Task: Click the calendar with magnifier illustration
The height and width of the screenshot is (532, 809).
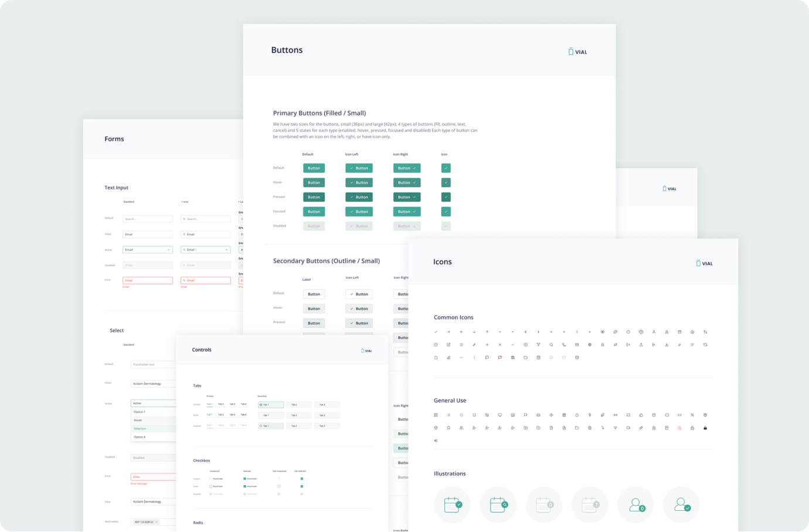Action: [x=498, y=504]
